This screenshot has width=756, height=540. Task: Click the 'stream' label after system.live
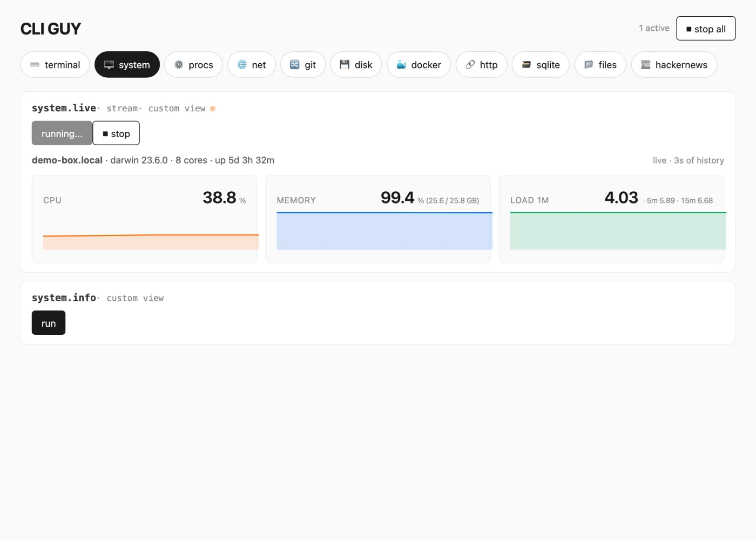pyautogui.click(x=122, y=109)
